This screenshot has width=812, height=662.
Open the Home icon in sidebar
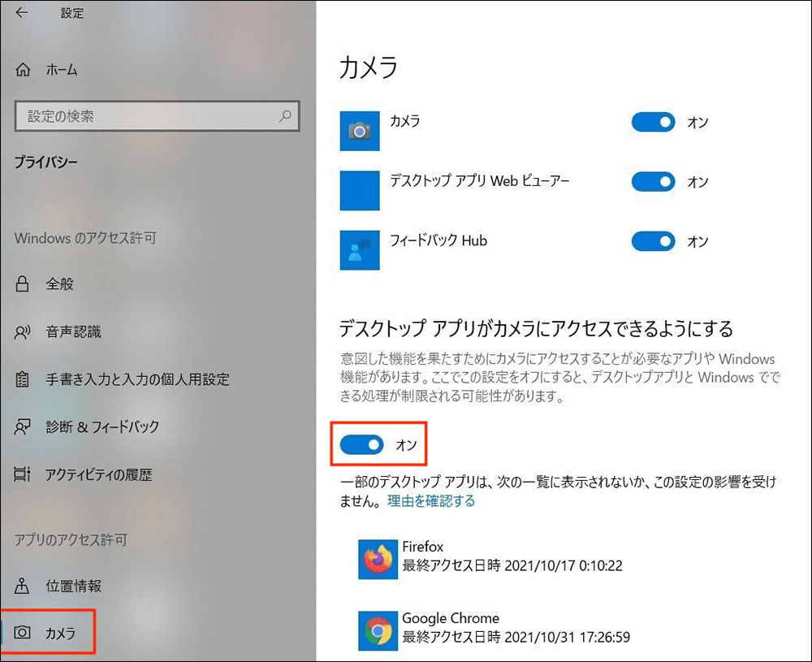pyautogui.click(x=23, y=69)
